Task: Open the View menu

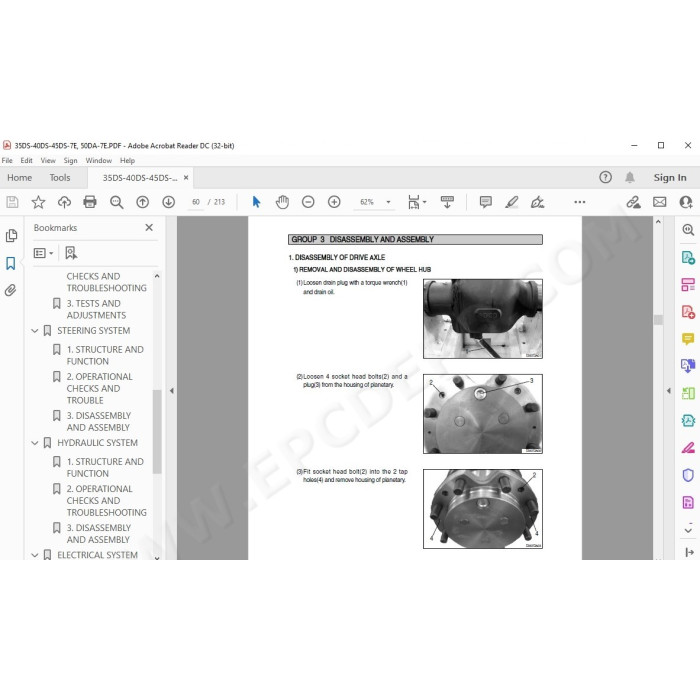Action: coord(48,161)
